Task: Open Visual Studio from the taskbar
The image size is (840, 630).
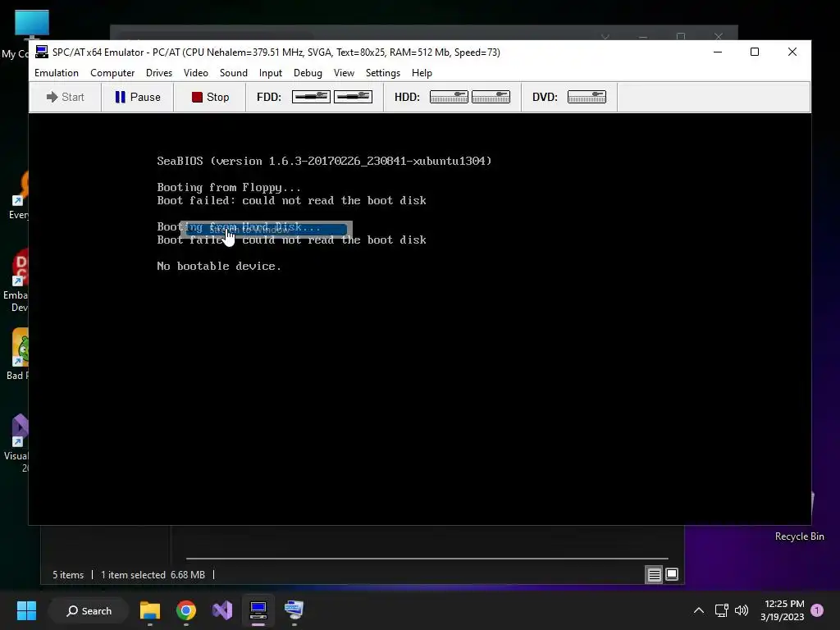Action: (222, 610)
